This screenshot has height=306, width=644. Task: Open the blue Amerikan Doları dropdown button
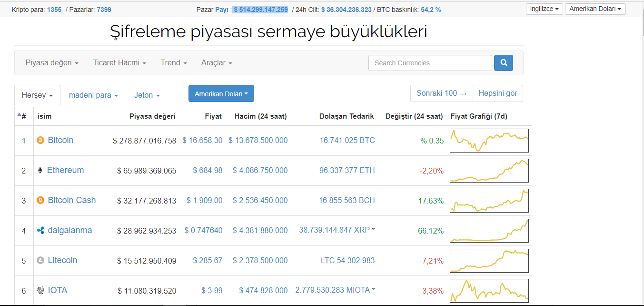tap(221, 93)
